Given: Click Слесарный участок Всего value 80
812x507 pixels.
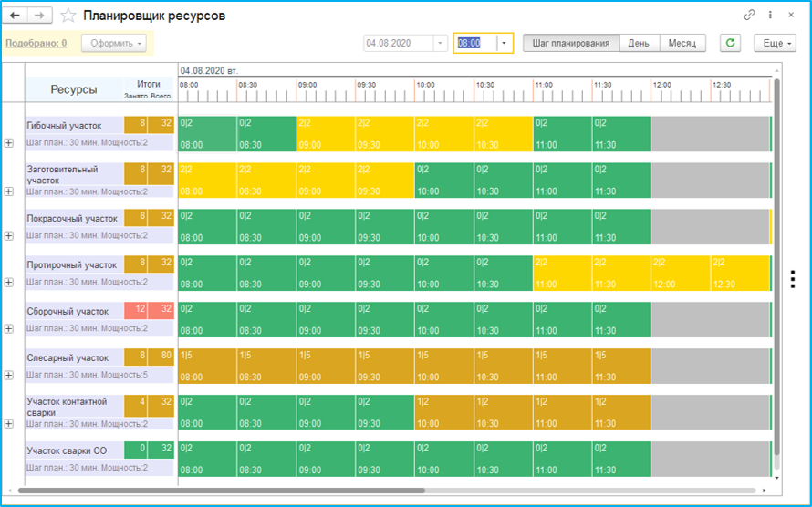Looking at the screenshot, I should [161, 357].
